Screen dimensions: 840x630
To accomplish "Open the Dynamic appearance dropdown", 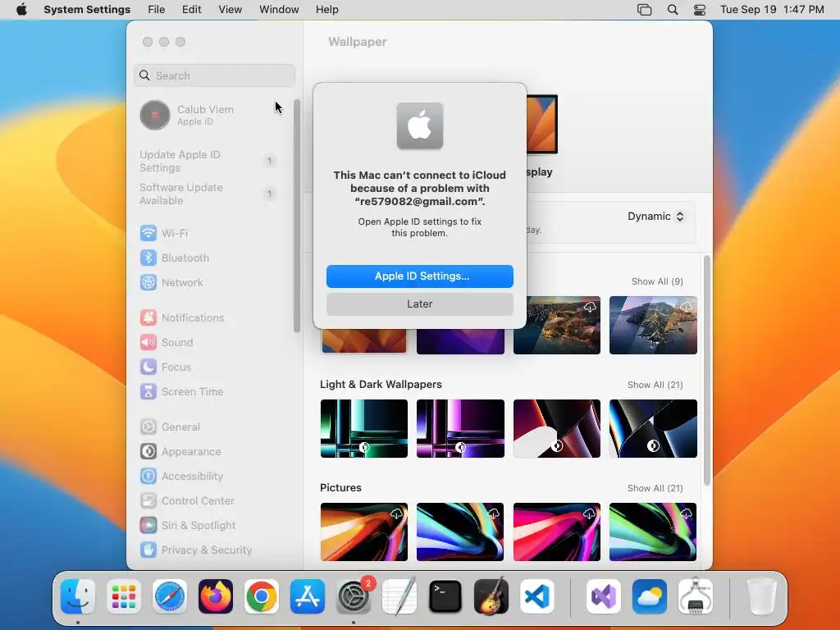I will [656, 217].
